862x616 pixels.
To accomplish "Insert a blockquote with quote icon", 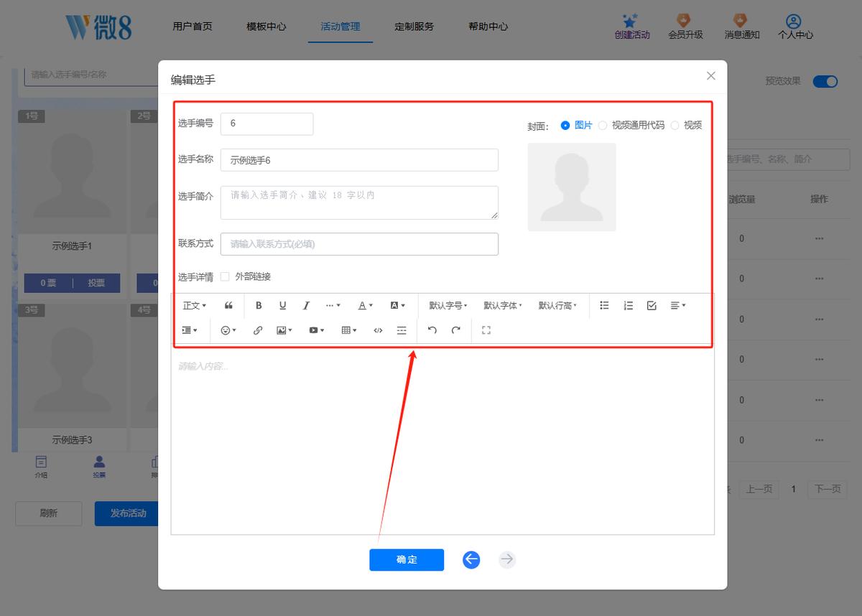I will (x=228, y=305).
